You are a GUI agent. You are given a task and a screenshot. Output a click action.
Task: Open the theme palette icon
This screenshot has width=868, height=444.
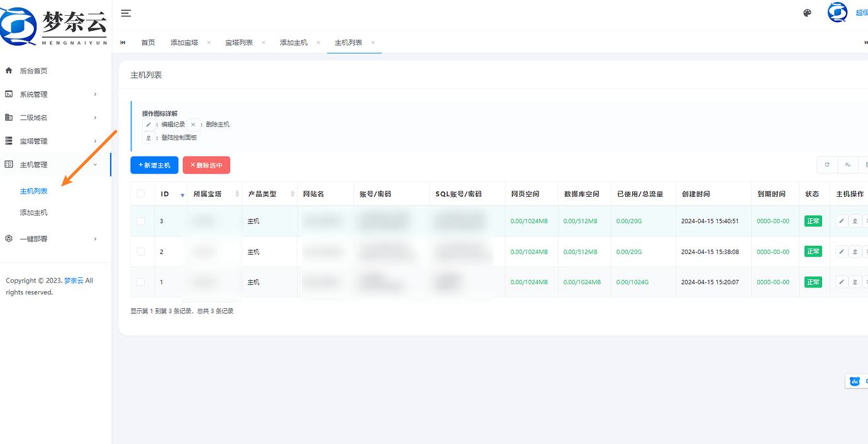tap(808, 13)
